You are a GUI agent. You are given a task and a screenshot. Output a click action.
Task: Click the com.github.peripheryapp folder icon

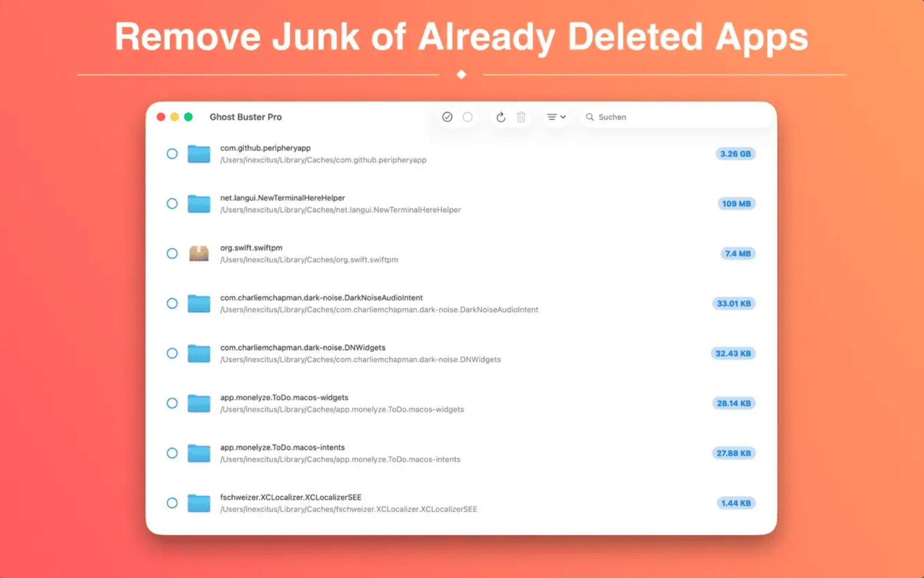tap(199, 154)
